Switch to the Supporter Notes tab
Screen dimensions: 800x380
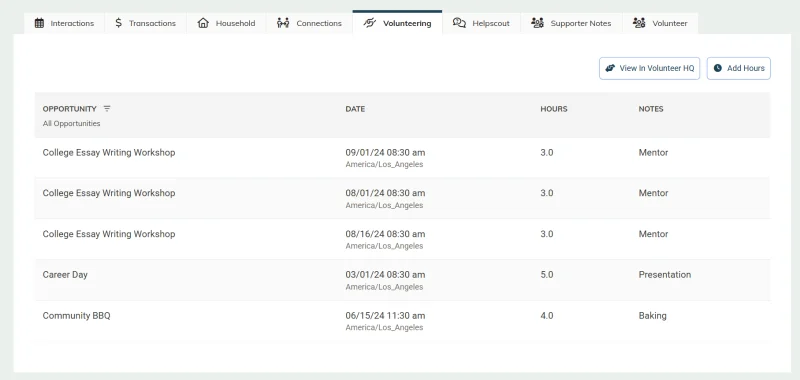tap(571, 23)
